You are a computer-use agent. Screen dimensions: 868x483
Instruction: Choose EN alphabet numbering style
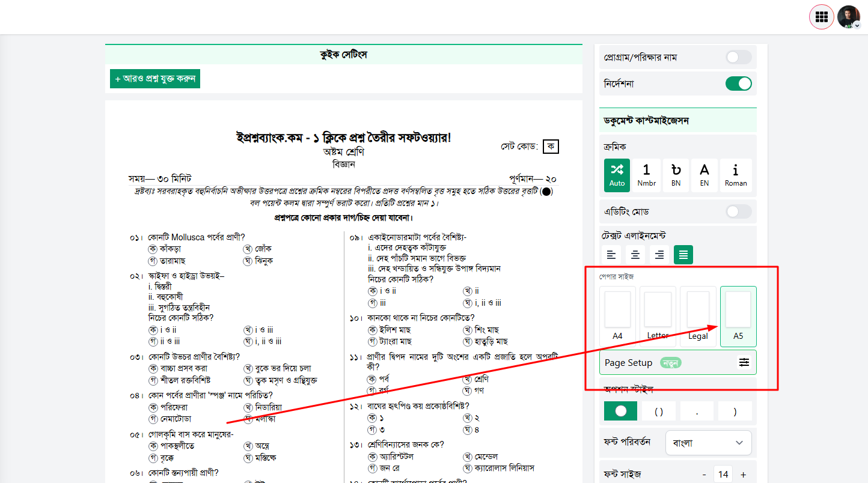pos(704,175)
